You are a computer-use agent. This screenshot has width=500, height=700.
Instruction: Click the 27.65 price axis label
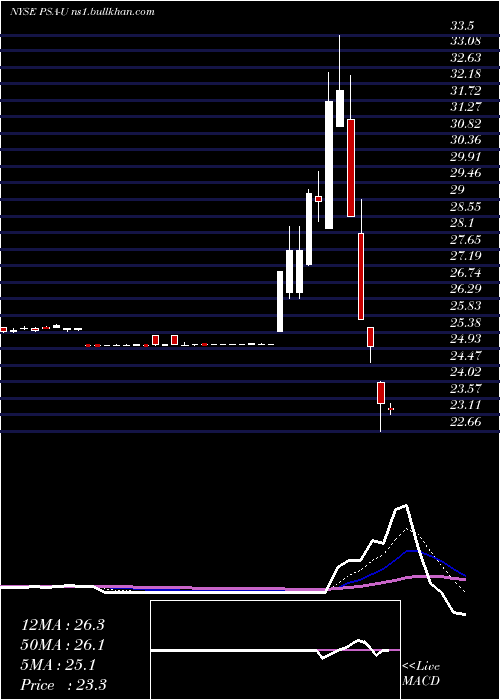coord(465,239)
